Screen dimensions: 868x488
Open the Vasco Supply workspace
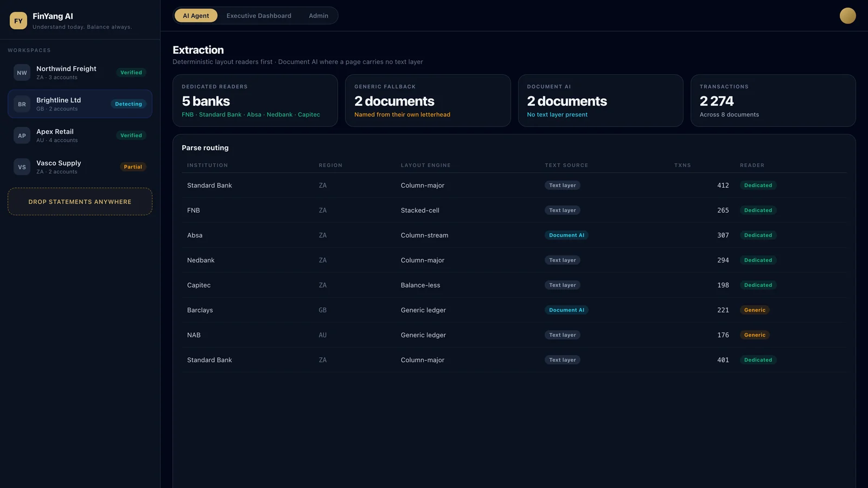coord(80,167)
